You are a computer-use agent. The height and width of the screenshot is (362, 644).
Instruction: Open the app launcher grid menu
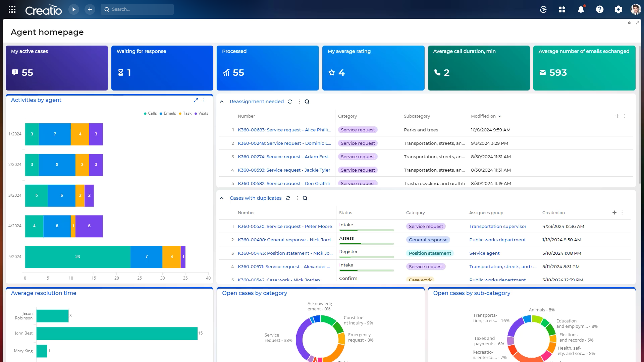(12, 9)
